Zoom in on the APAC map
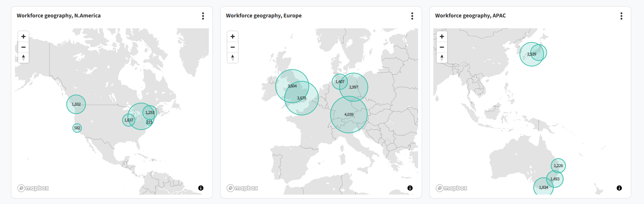 click(442, 37)
